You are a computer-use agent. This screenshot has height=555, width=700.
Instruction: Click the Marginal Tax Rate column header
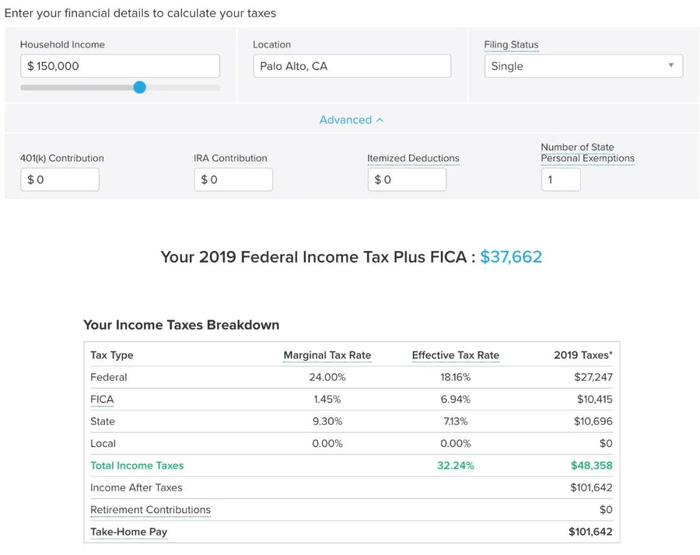[x=327, y=355]
